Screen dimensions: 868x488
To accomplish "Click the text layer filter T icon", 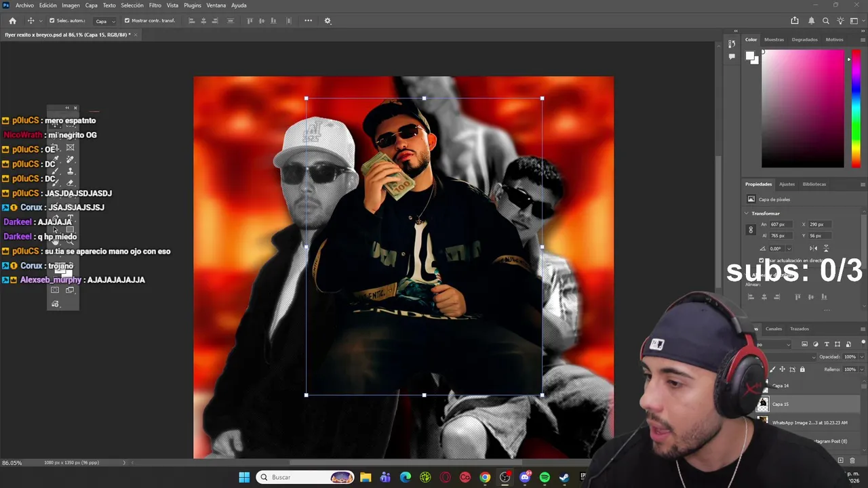I will (826, 344).
